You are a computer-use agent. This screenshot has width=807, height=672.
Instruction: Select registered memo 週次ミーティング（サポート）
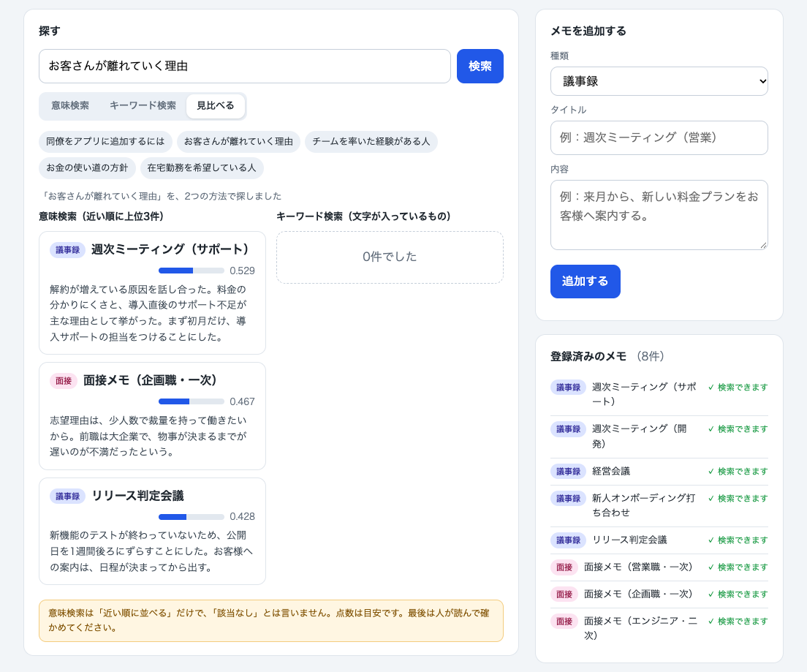pos(659,394)
